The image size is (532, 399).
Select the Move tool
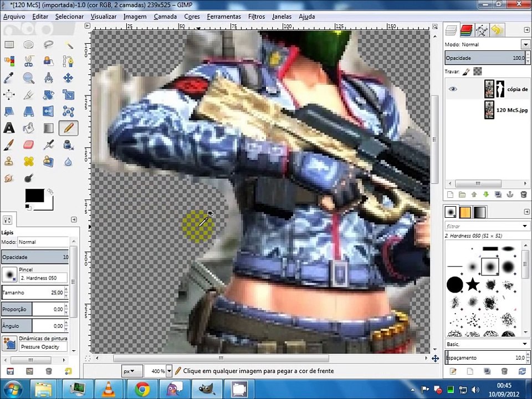point(68,78)
